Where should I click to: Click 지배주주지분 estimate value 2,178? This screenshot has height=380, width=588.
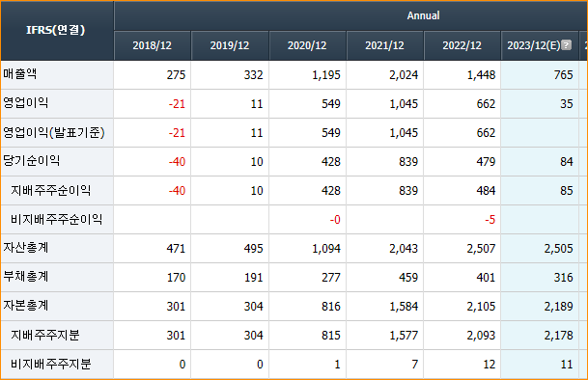559,336
